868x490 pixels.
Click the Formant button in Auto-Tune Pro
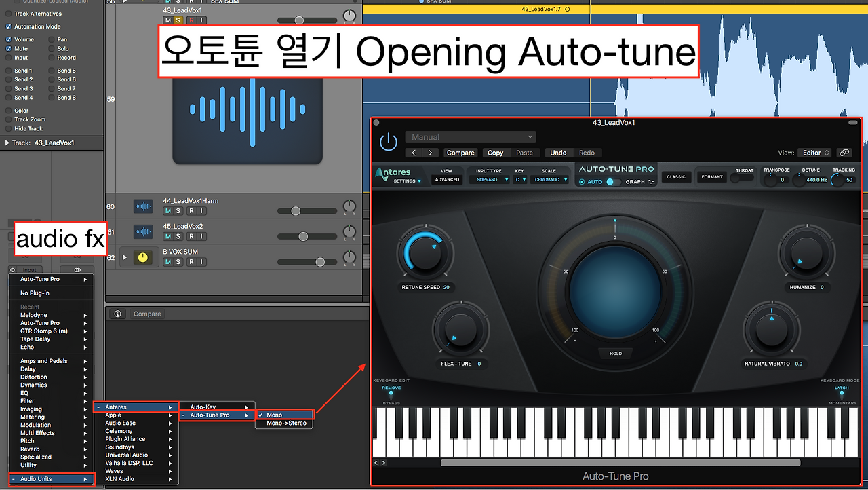[x=712, y=177]
